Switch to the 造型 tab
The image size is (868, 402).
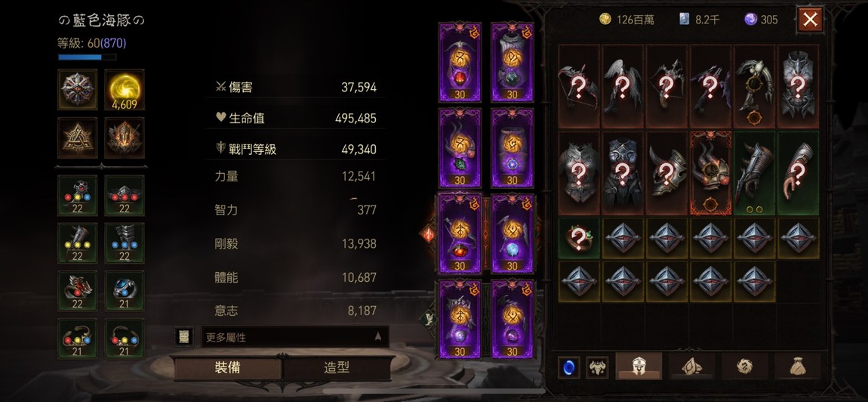click(337, 368)
